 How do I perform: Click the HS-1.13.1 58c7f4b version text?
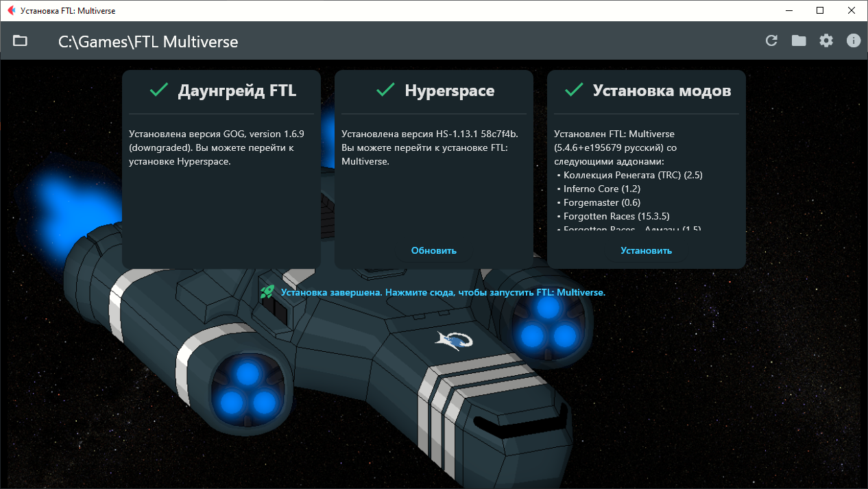coord(429,147)
